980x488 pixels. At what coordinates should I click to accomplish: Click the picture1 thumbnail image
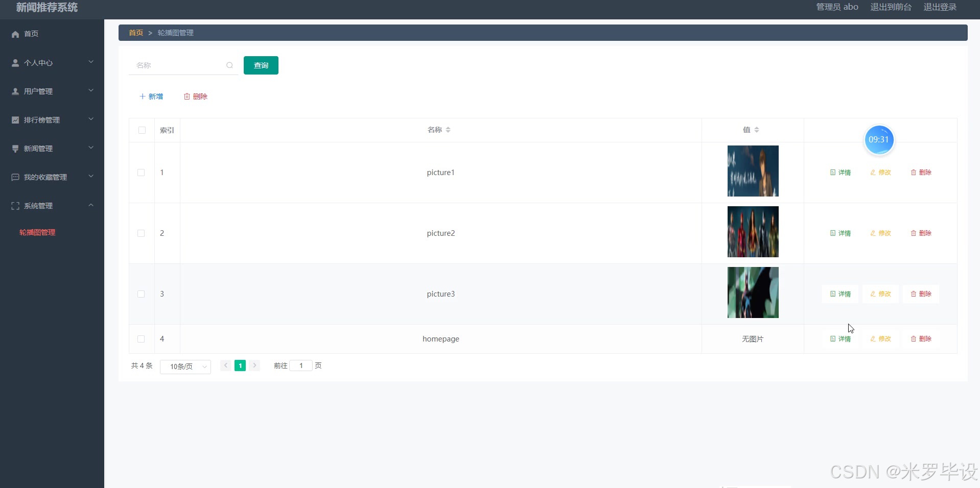click(753, 171)
